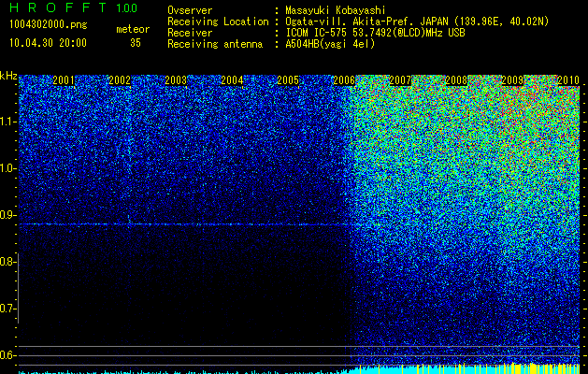Click the 2010 time marker
This screenshot has width=588, height=374.
pos(568,80)
